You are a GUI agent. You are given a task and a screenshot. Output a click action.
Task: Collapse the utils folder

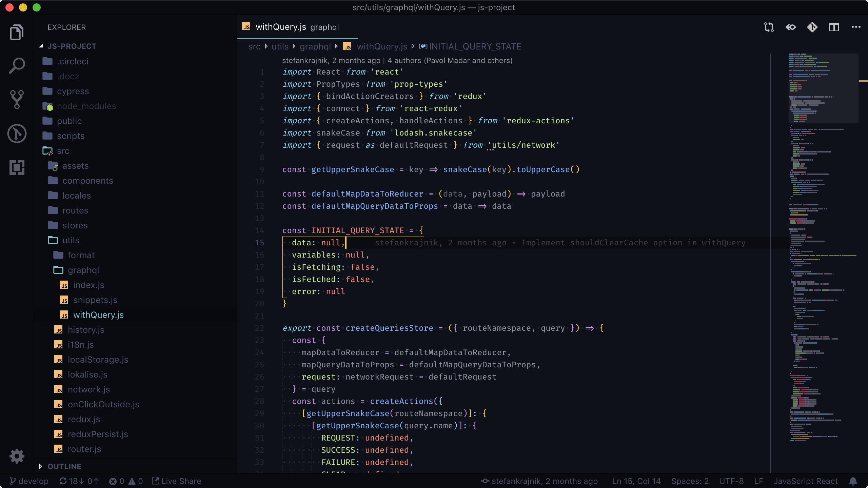click(x=136, y=240)
